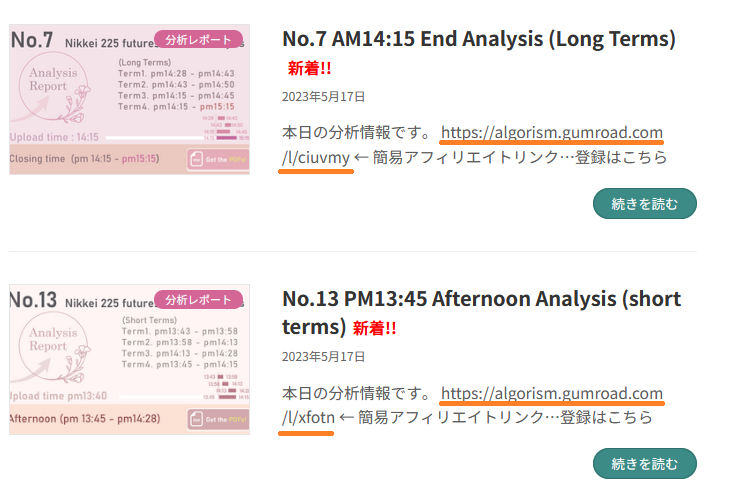Image resolution: width=730 pixels, height=495 pixels.
Task: Click the red 新着!! label beside the No.13 title
Action: coord(374,328)
